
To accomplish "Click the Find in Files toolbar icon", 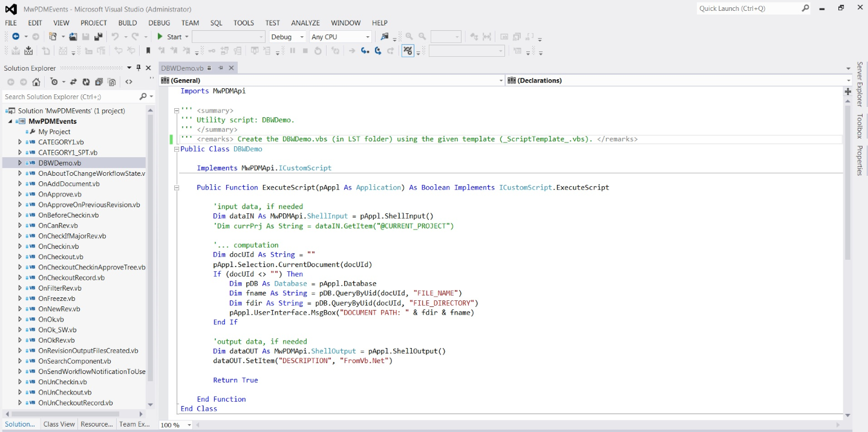I will 384,37.
